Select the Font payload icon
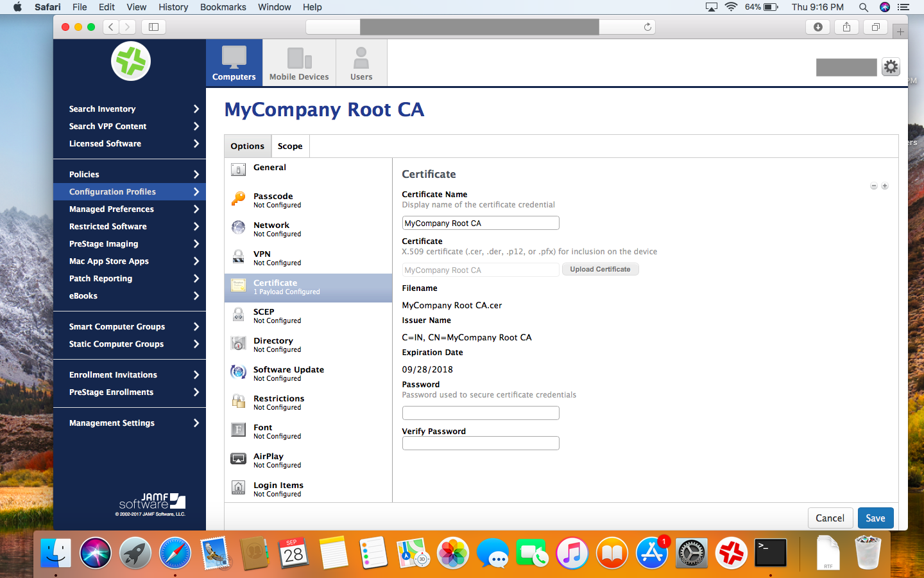The image size is (924, 578). 238,430
